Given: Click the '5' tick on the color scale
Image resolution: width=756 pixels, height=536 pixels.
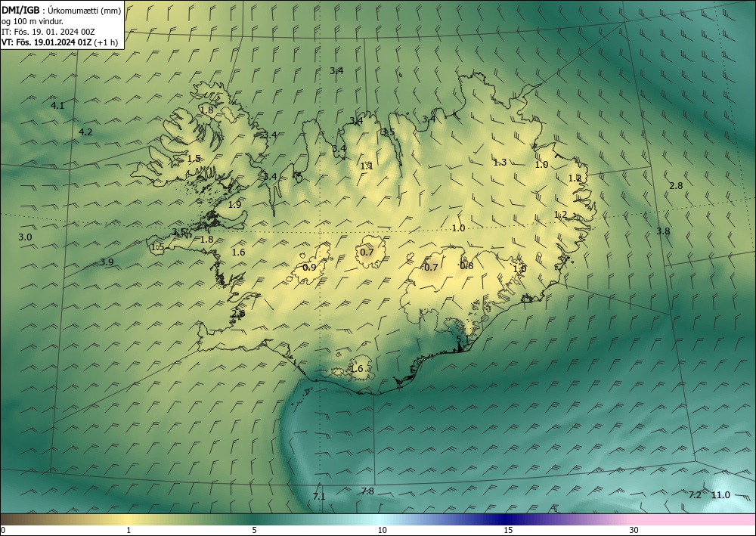Looking at the screenshot, I should (x=254, y=531).
